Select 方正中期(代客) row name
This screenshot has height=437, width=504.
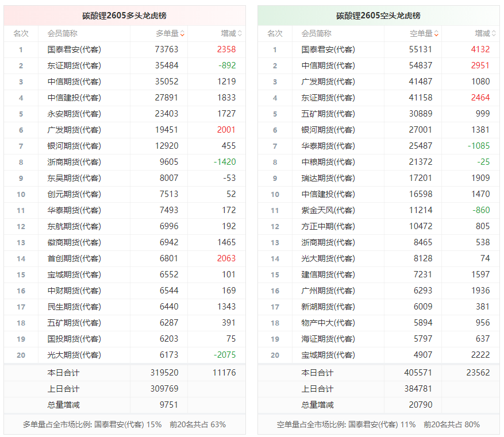click(328, 226)
